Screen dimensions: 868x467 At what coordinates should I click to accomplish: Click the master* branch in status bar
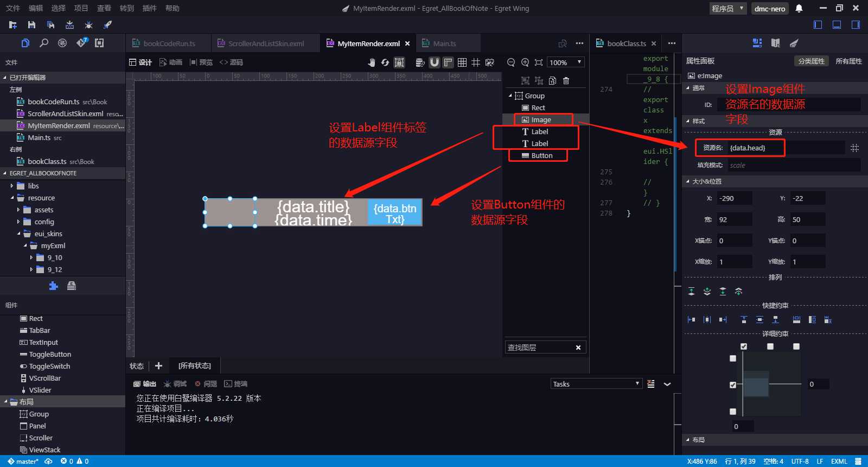pyautogui.click(x=23, y=462)
